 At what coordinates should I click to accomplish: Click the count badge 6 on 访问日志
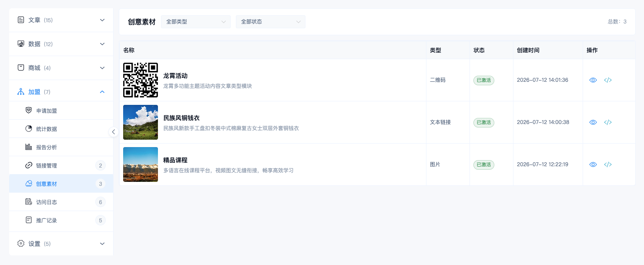101,202
